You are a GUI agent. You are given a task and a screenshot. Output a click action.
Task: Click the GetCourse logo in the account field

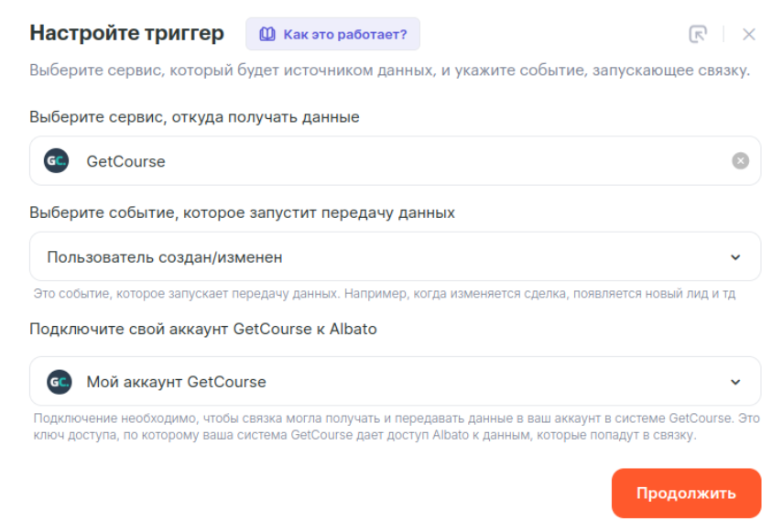coord(57,382)
